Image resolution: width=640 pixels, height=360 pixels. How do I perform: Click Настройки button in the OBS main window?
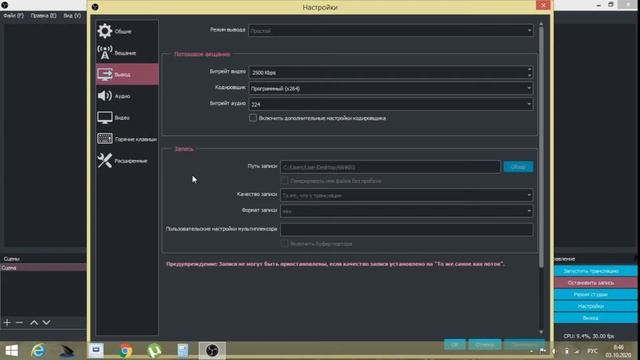pos(596,306)
